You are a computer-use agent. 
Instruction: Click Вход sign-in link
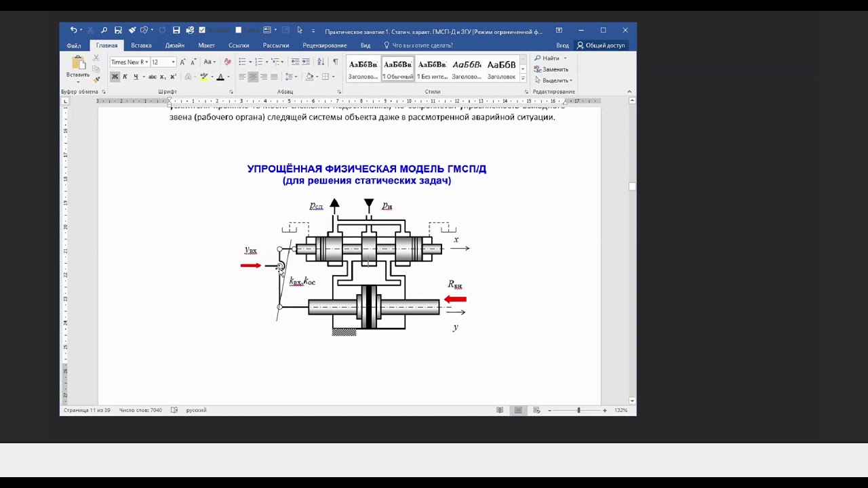click(x=563, y=45)
